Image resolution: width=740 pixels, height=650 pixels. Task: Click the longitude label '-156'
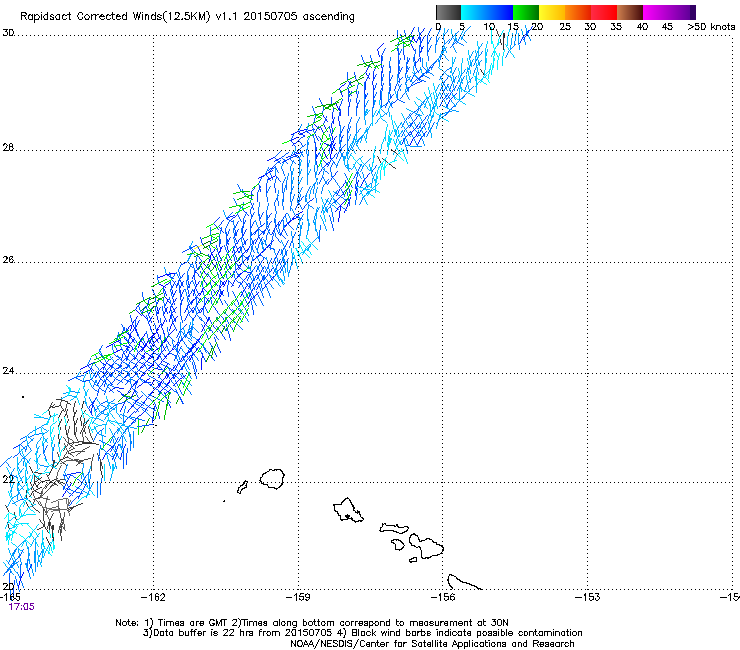(443, 597)
